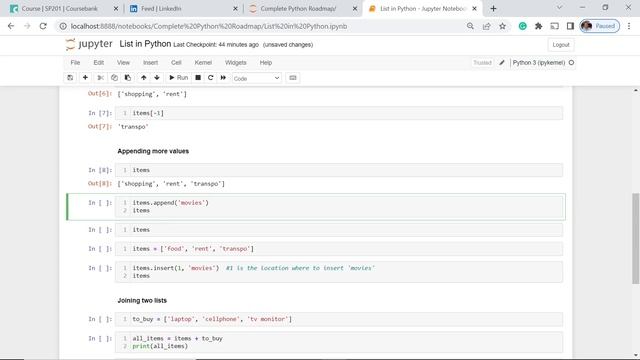This screenshot has height=360, width=640.
Task: Insert a cell below with the plus icon
Action: (x=85, y=78)
